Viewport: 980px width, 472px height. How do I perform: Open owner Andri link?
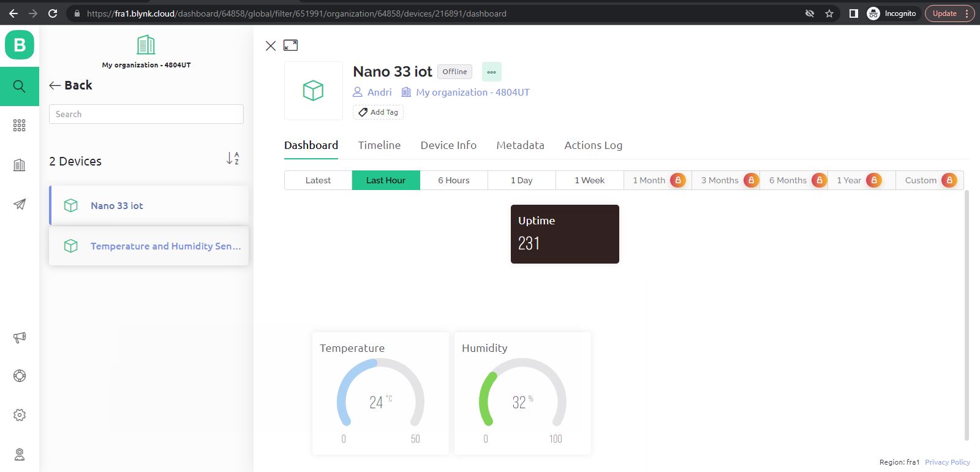tap(372, 92)
